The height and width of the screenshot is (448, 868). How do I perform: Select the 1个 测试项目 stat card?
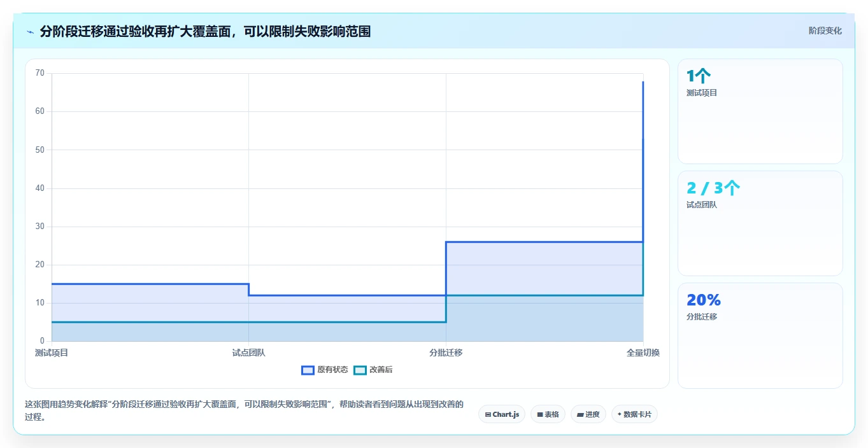(x=760, y=111)
